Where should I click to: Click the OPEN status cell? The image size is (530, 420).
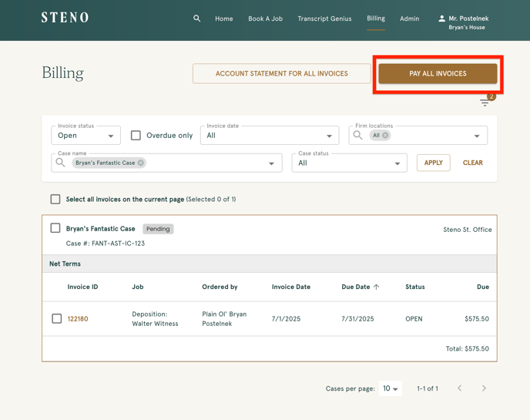click(x=414, y=318)
